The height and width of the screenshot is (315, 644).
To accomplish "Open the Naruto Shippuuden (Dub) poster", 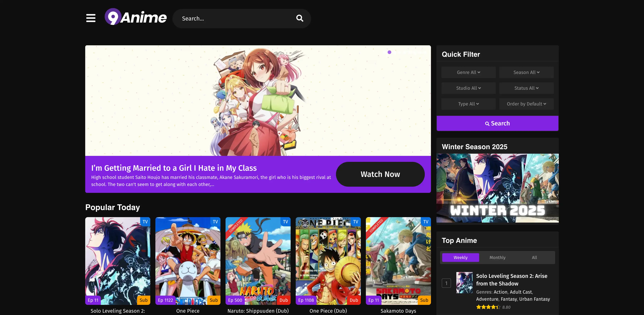I will pos(258,261).
